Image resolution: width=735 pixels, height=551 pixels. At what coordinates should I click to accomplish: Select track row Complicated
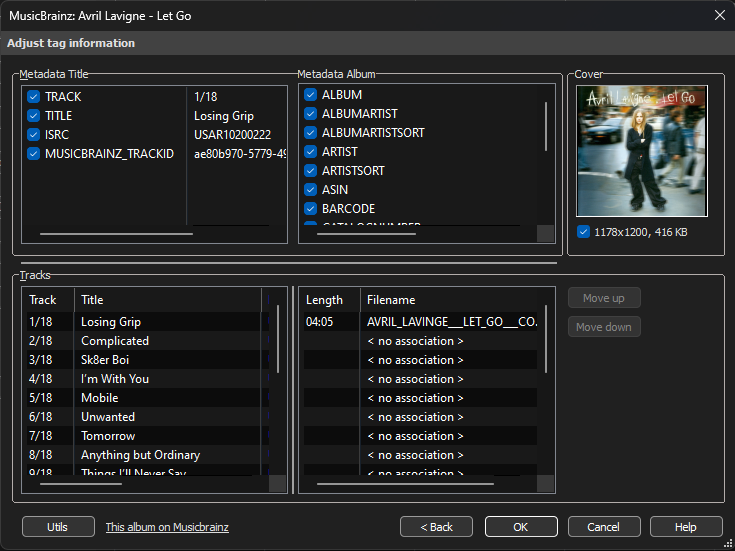click(148, 341)
